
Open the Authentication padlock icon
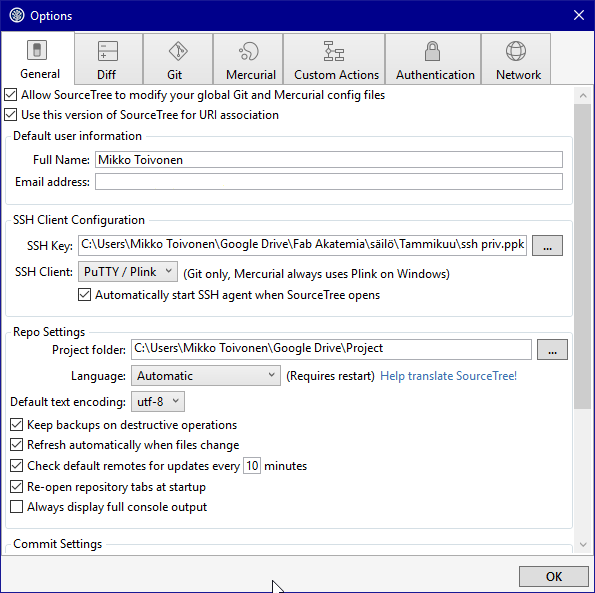pyautogui.click(x=432, y=51)
